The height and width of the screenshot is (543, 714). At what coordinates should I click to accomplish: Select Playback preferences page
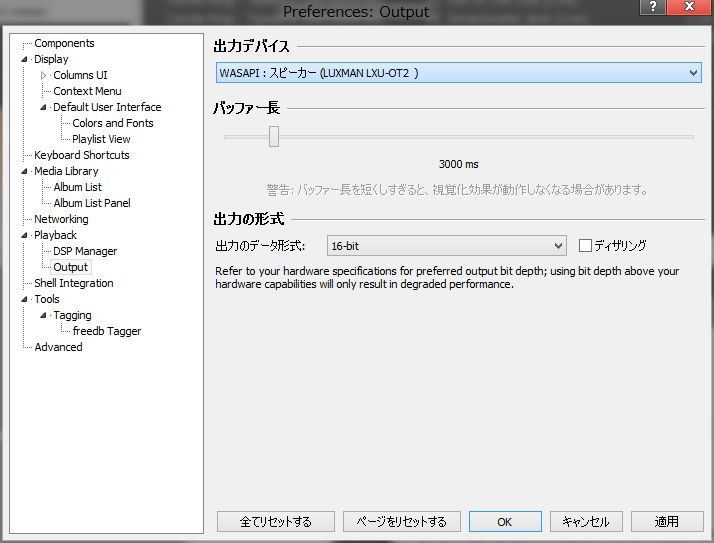coord(55,235)
